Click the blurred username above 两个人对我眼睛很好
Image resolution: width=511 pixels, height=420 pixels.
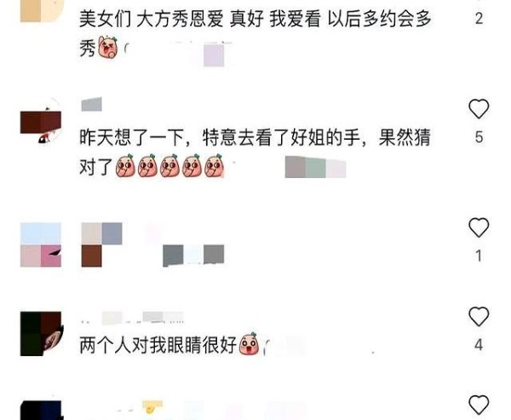pyautogui.click(x=132, y=318)
